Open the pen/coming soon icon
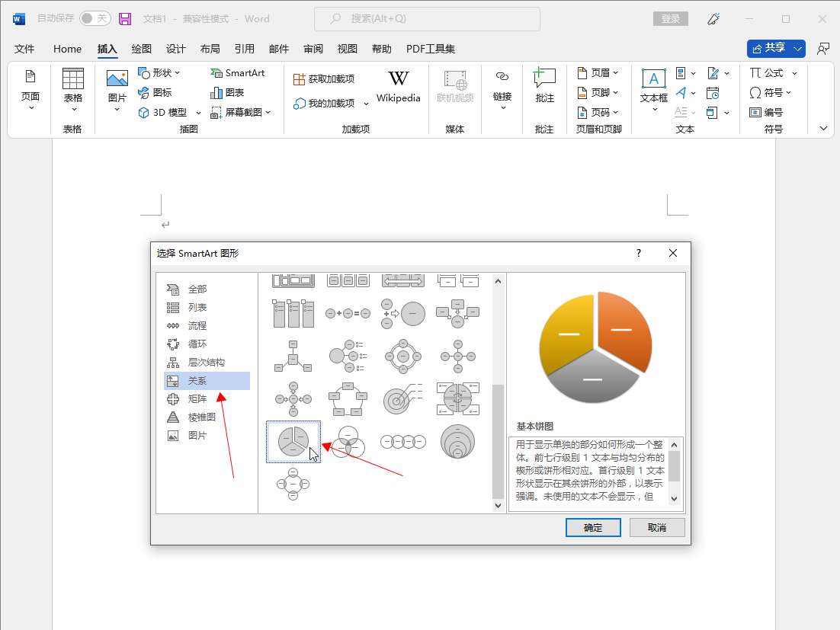The image size is (840, 630). (x=713, y=19)
